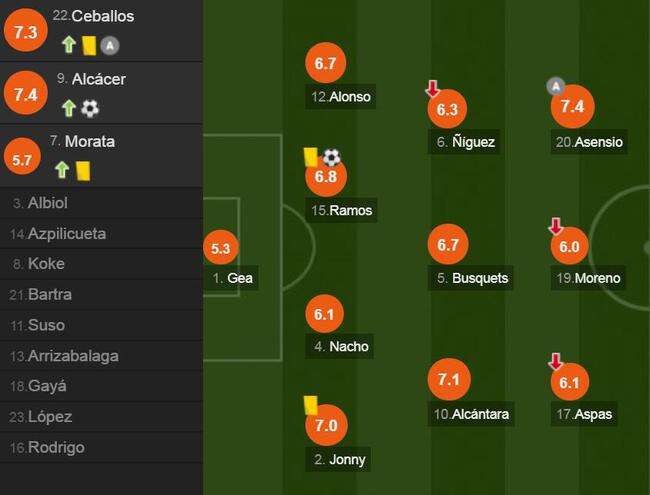Open Busquets player label
The height and width of the screenshot is (495, 650).
point(471,278)
